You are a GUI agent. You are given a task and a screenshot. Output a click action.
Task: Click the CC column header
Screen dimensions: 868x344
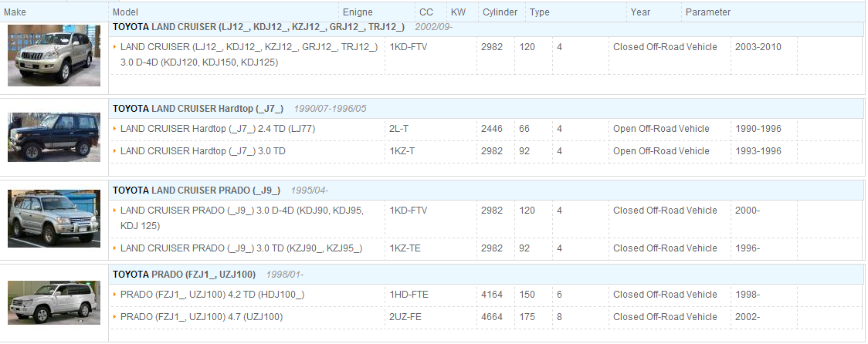[426, 12]
